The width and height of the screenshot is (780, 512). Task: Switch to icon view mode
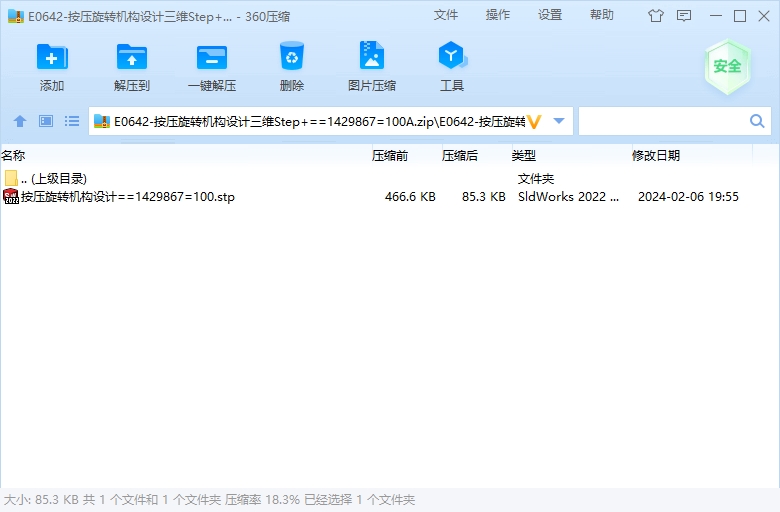click(x=46, y=121)
